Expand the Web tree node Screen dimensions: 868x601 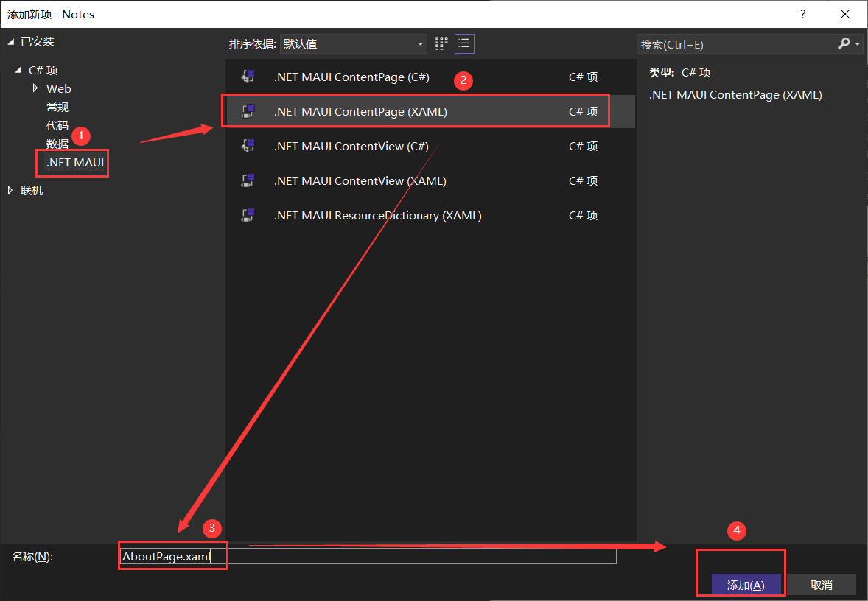[x=35, y=88]
